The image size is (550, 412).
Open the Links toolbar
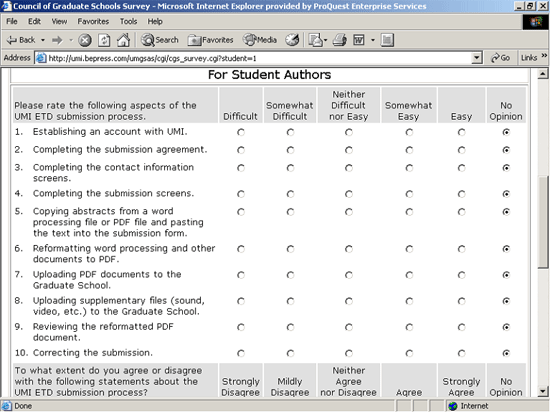pyautogui.click(x=529, y=58)
